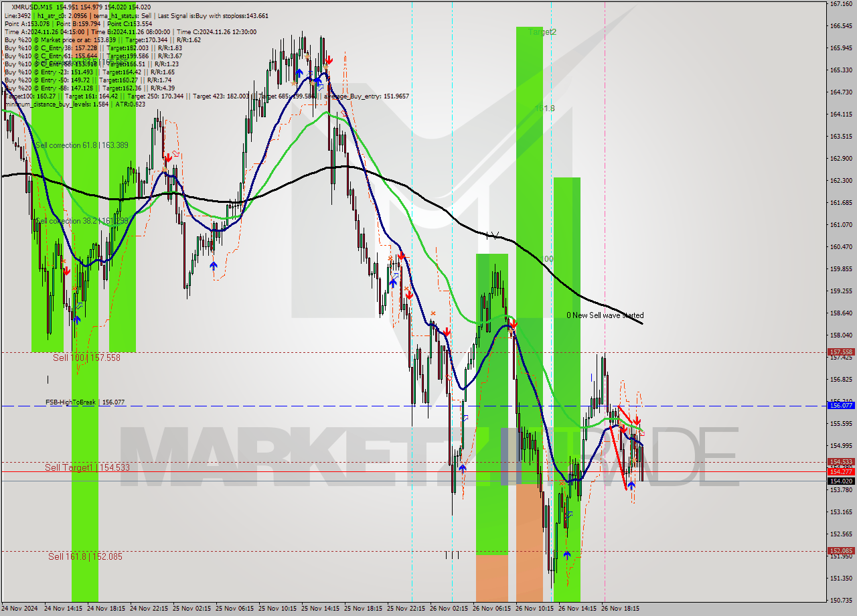This screenshot has width=857, height=616.
Task: Click the 153.165 price axis value
Action: point(841,512)
